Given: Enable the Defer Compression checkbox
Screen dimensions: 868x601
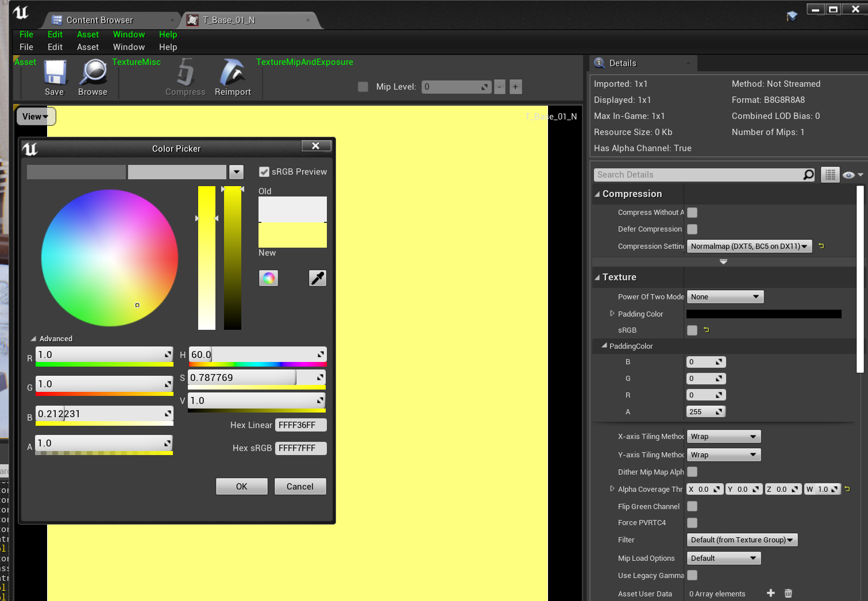Looking at the screenshot, I should pyautogui.click(x=692, y=229).
